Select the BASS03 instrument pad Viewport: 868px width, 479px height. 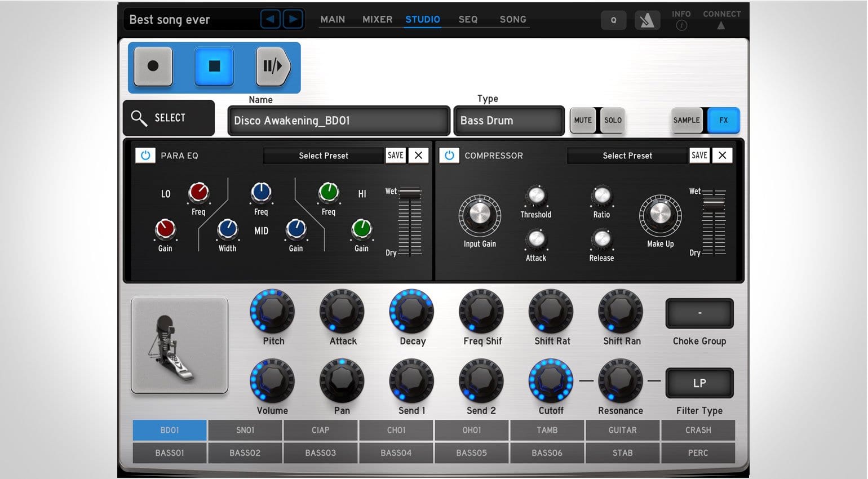tap(321, 453)
